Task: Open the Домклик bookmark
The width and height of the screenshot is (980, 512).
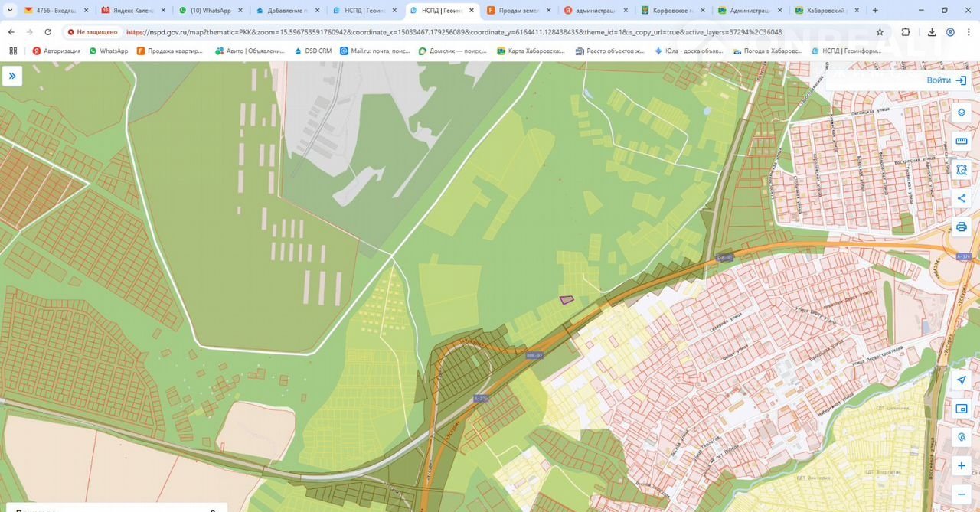Action: [451, 51]
